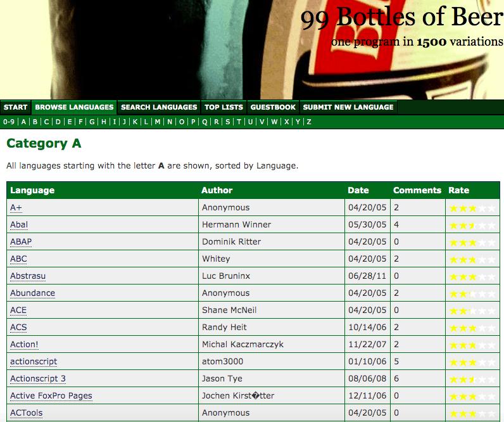Open the Guestbook page
The width and height of the screenshot is (504, 422).
pyautogui.click(x=273, y=107)
